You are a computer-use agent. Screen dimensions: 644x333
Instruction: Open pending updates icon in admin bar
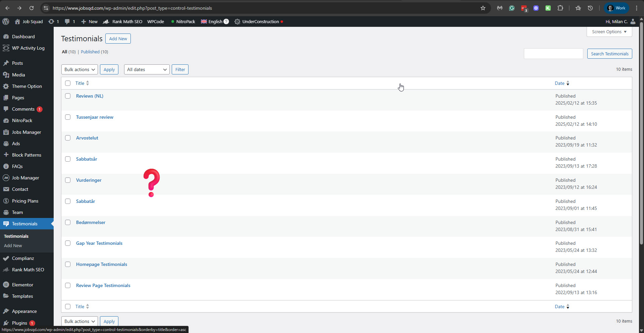(x=51, y=21)
